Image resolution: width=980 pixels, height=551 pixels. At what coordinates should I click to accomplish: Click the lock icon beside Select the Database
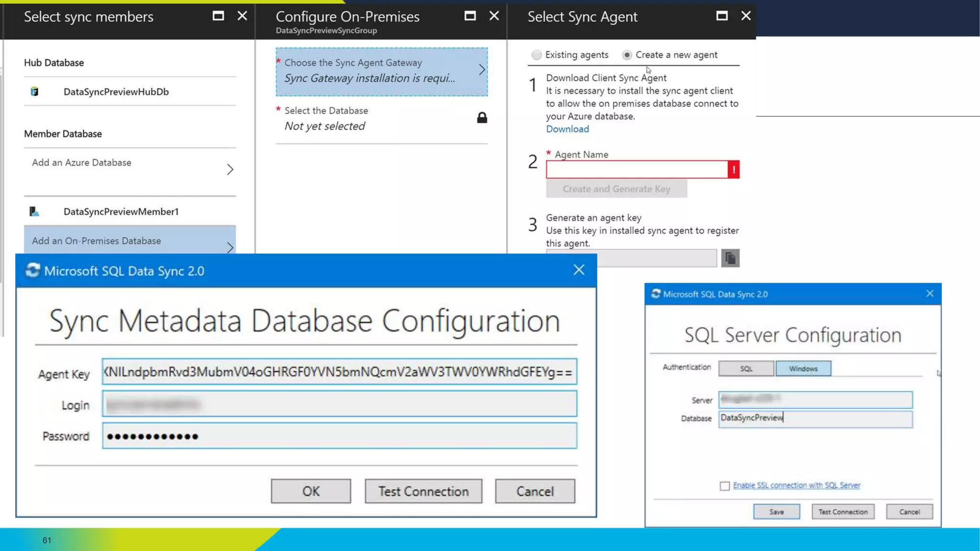482,118
